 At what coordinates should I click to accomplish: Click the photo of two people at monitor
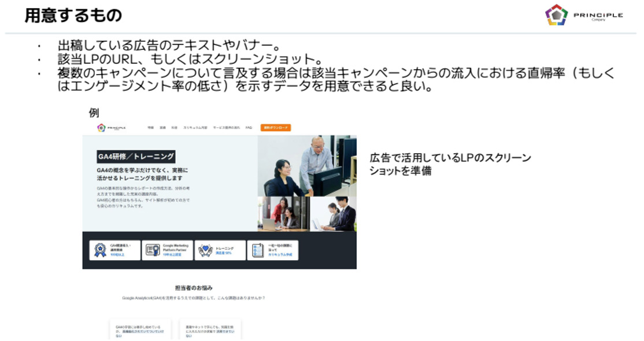(306, 166)
